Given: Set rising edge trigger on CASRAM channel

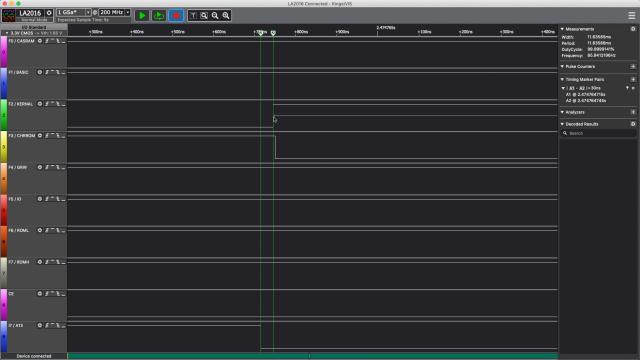Looking at the screenshot, I should tap(47, 41).
